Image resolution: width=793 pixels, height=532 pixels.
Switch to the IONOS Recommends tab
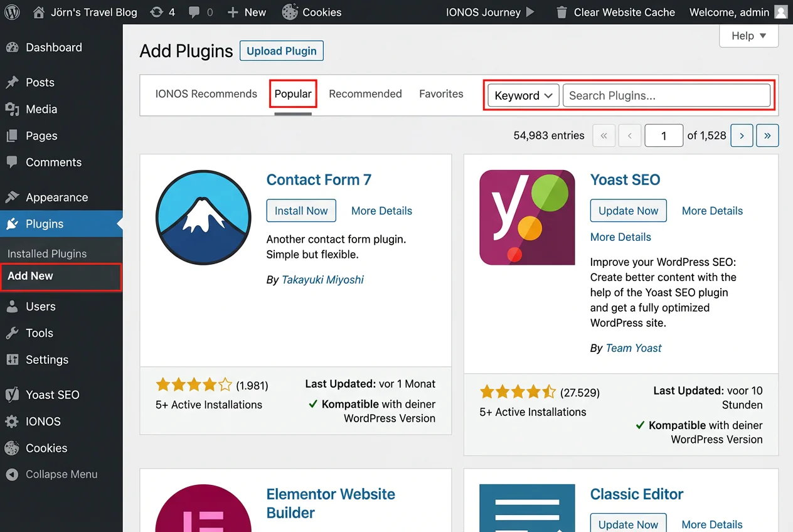pos(206,94)
